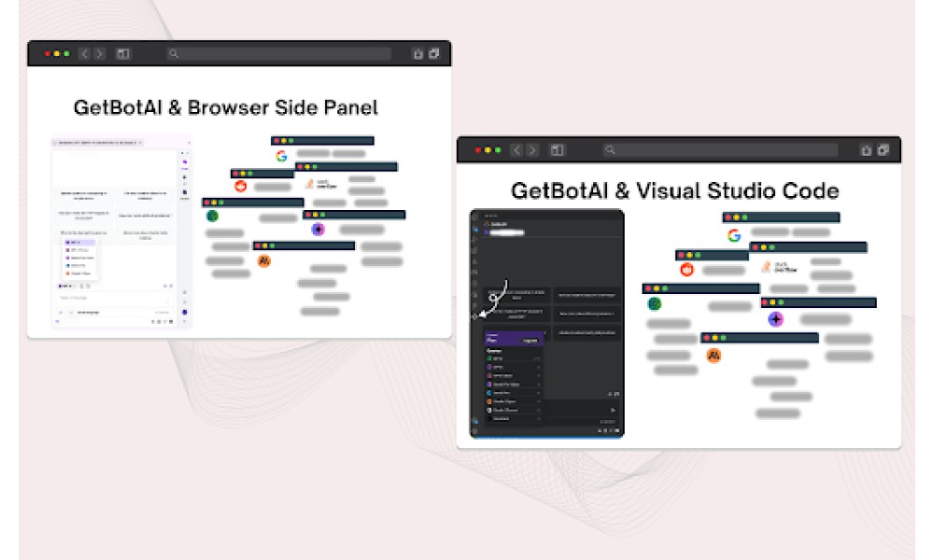Viewport: 934px width, 560px height.
Task: Click orange AI icon in Browser Side Panel window
Action: [x=264, y=260]
